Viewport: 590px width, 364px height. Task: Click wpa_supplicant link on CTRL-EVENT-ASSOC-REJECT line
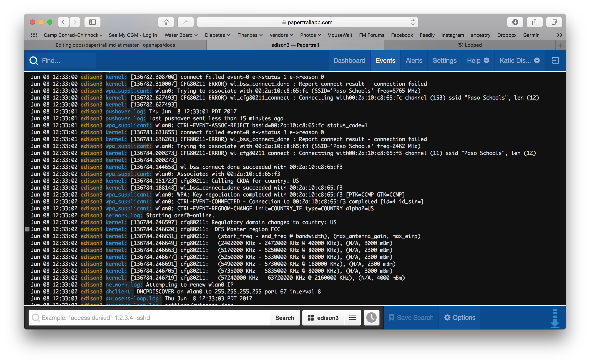pos(129,126)
